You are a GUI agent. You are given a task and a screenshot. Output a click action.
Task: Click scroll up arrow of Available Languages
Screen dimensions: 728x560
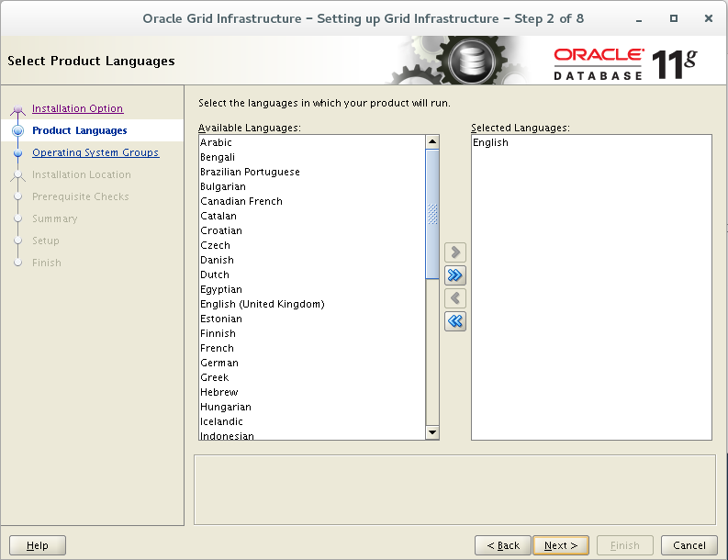432,141
